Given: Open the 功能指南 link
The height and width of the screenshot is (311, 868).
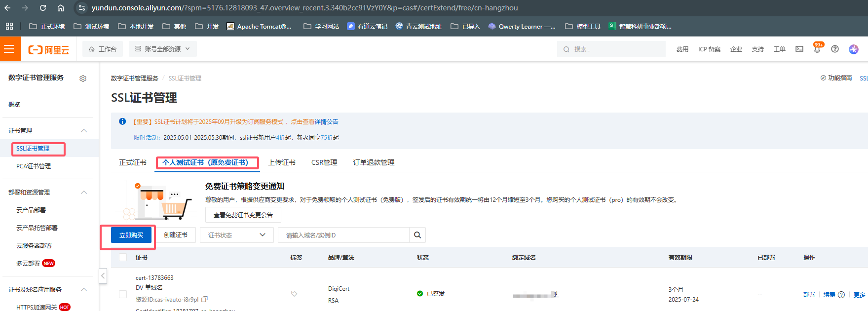Looking at the screenshot, I should click(x=836, y=78).
